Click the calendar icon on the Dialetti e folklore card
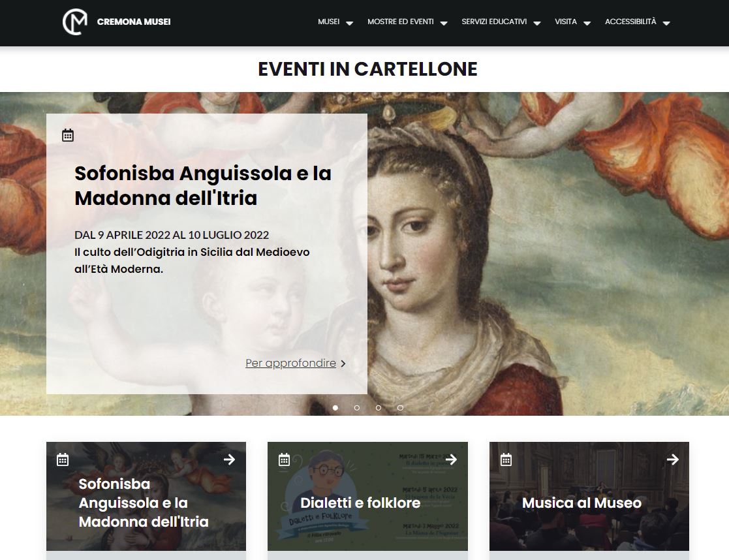 (284, 459)
